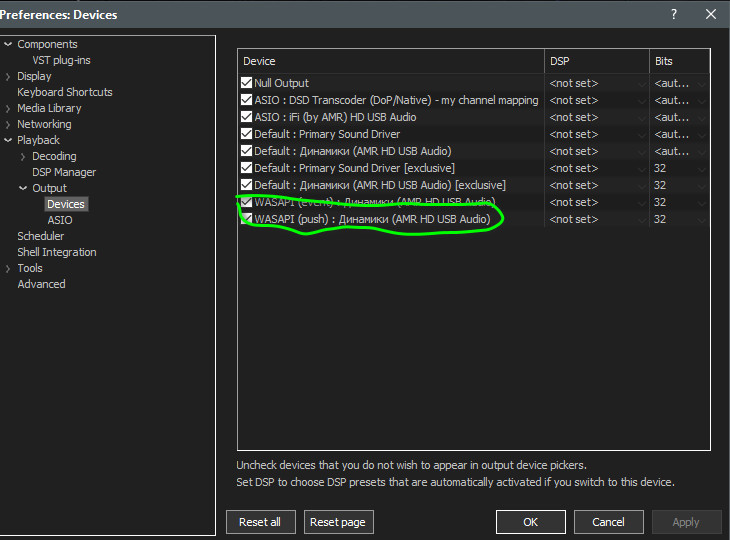
Task: Click the Reset all button
Action: (260, 522)
